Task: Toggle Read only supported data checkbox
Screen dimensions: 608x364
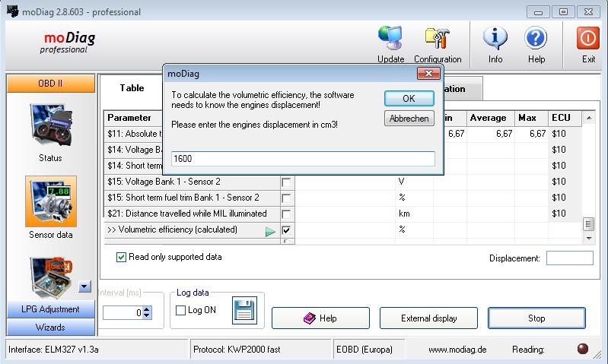Action: pos(122,257)
